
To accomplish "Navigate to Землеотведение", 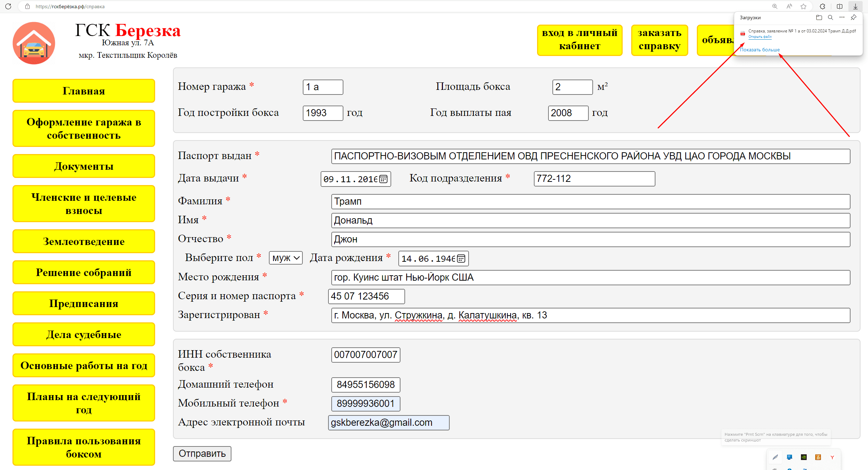I will pos(84,241).
